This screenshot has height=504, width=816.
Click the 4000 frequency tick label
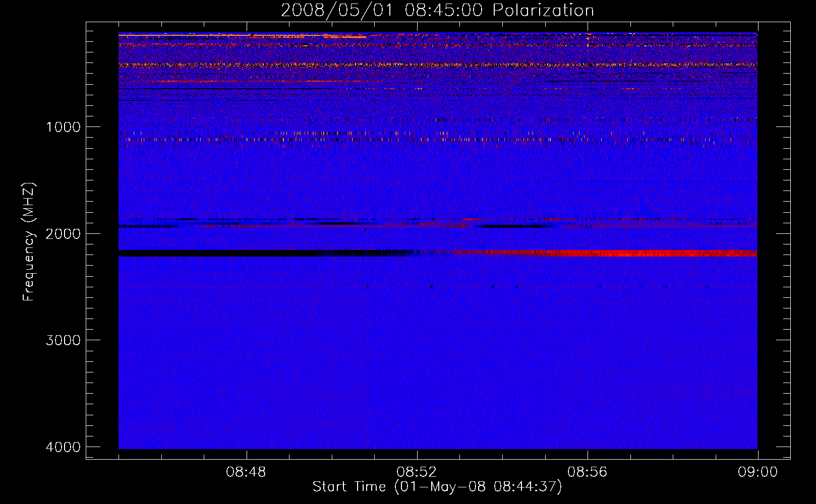[x=64, y=447]
